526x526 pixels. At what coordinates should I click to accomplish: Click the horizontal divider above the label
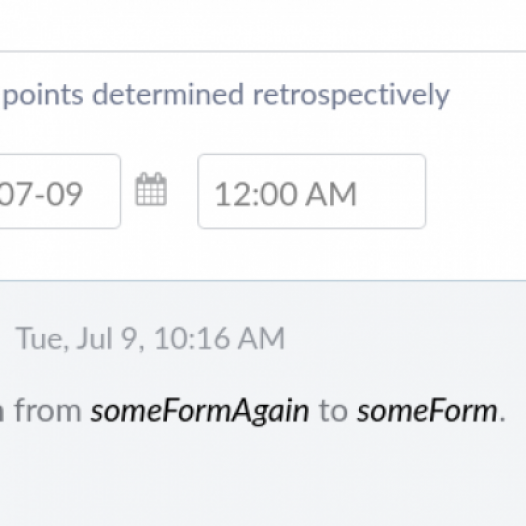pos(263,51)
